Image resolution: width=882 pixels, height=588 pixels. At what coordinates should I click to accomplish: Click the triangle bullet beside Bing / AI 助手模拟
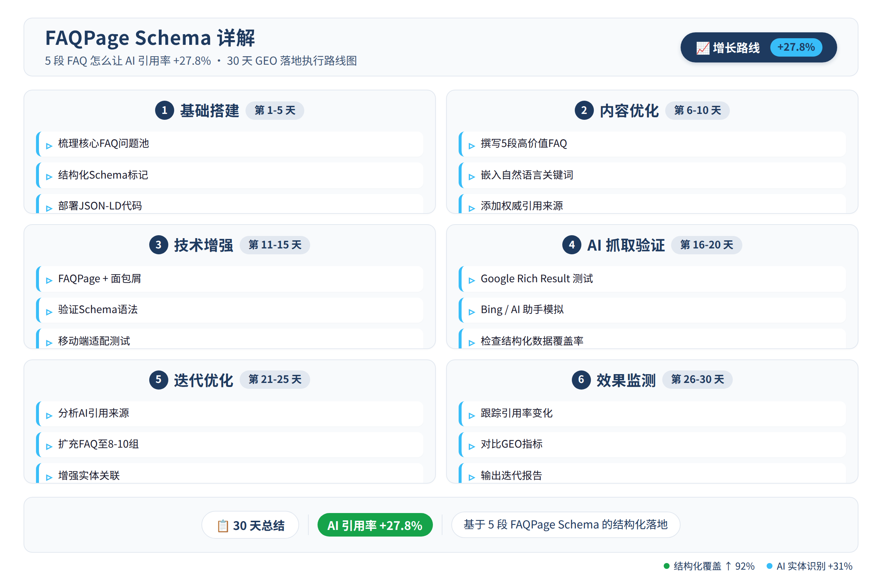tap(472, 312)
